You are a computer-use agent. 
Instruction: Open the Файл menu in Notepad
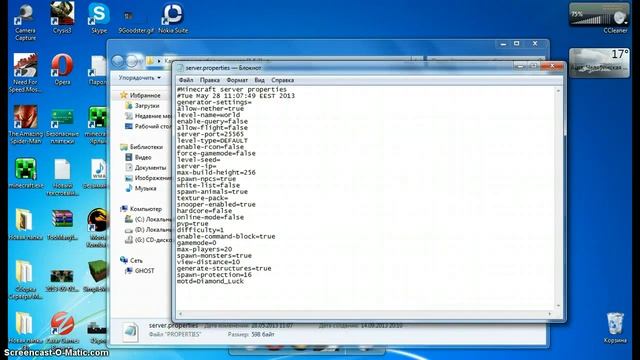[186, 80]
